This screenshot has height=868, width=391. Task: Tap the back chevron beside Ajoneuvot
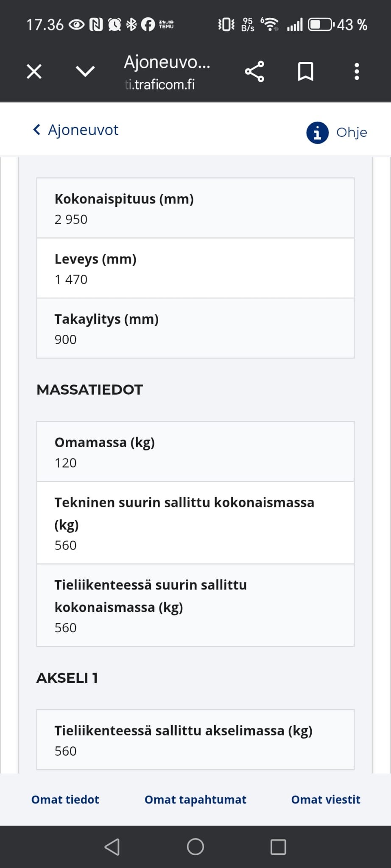[x=37, y=129]
